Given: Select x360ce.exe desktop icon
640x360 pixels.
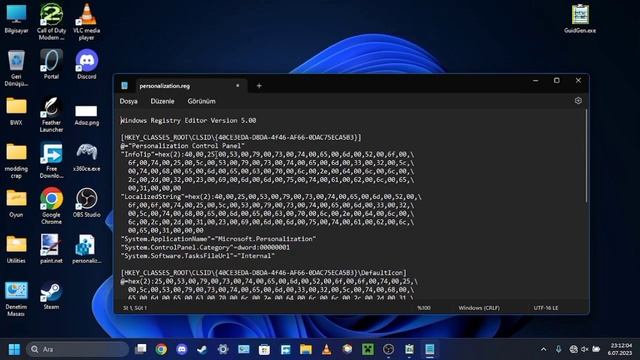Looking at the screenshot, I should (x=87, y=157).
